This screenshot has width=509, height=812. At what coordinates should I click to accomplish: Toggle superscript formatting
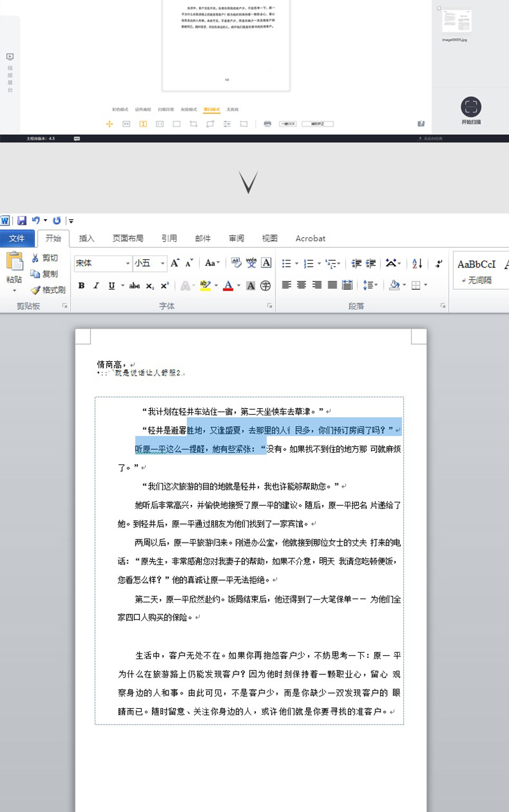164,286
